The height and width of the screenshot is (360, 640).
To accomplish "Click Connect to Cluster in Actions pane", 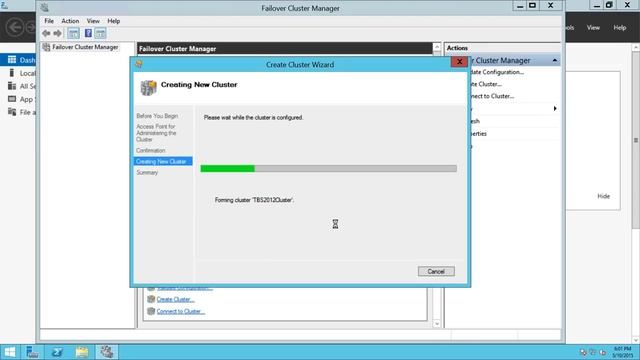I will [x=492, y=96].
